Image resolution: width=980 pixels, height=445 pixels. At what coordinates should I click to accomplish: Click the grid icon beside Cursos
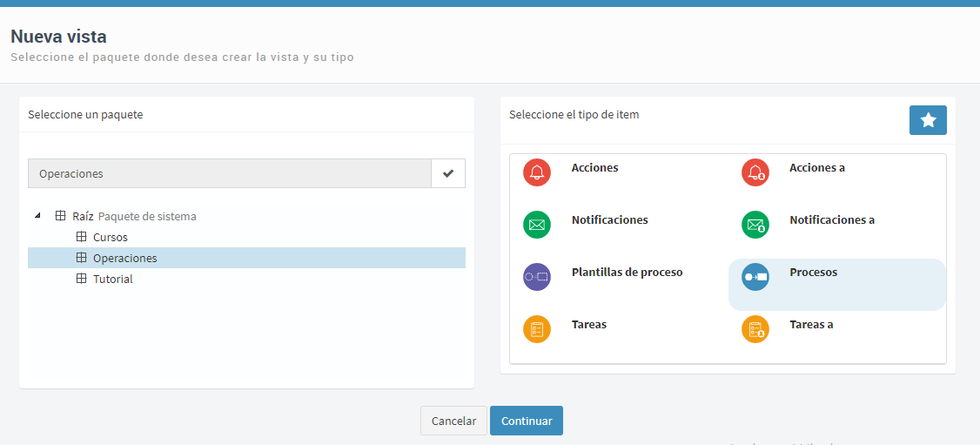(81, 237)
